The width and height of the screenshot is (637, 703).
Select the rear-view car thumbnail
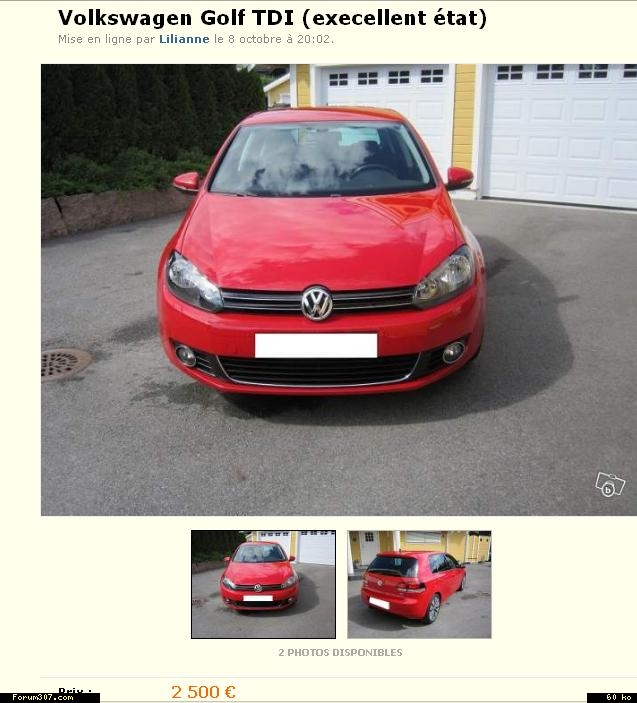(419, 584)
